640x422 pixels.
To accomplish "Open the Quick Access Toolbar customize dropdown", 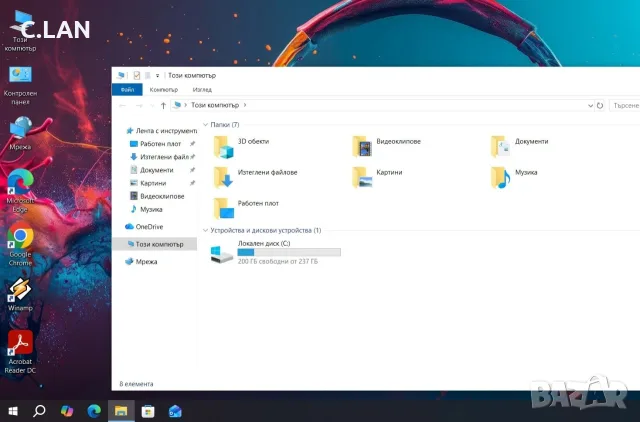I will pyautogui.click(x=158, y=76).
